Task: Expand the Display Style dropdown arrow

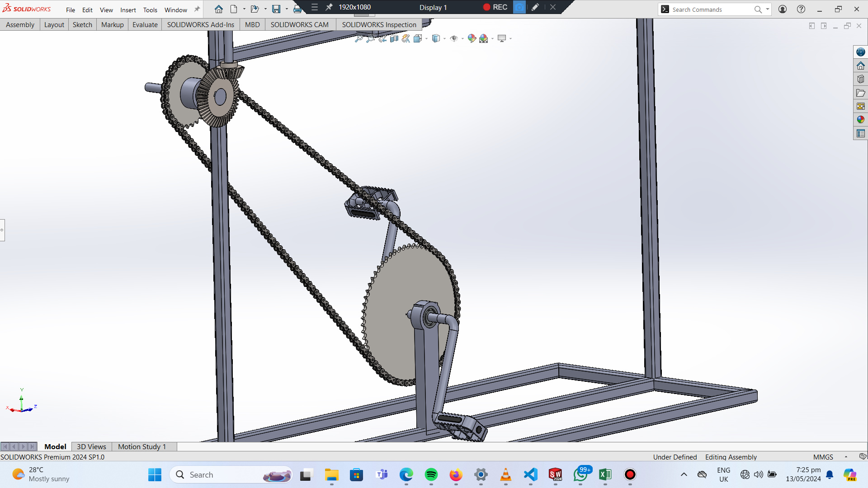Action: (445, 39)
